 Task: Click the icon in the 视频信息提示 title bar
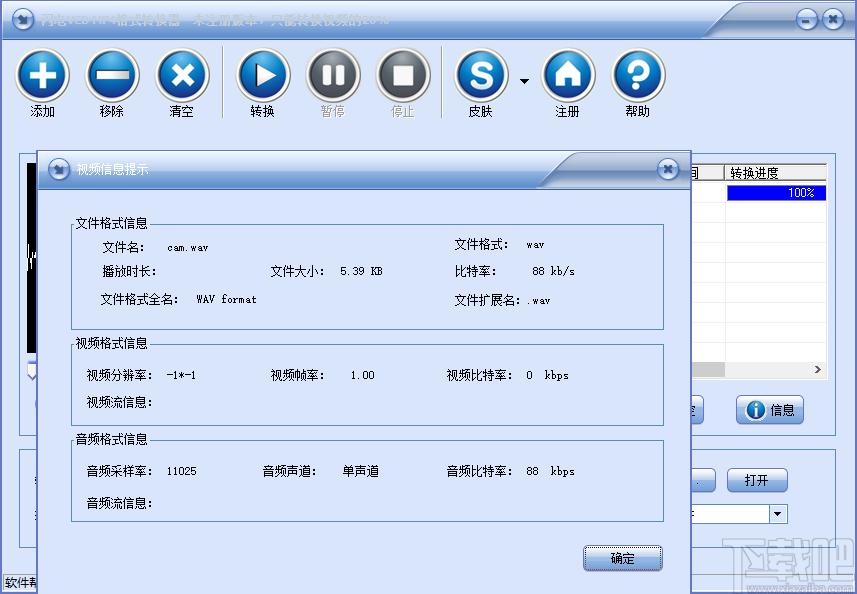tap(58, 169)
